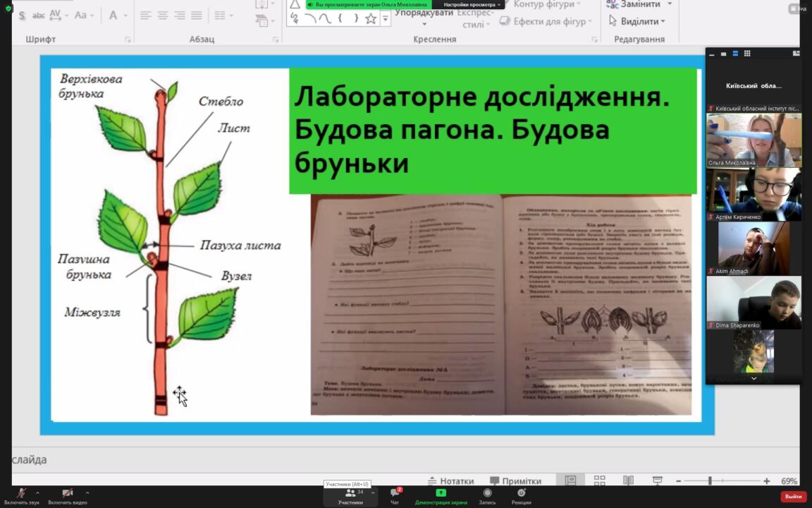Image resolution: width=812 pixels, height=508 pixels.
Task: Open video options arrow beside camera
Action: [x=87, y=492]
